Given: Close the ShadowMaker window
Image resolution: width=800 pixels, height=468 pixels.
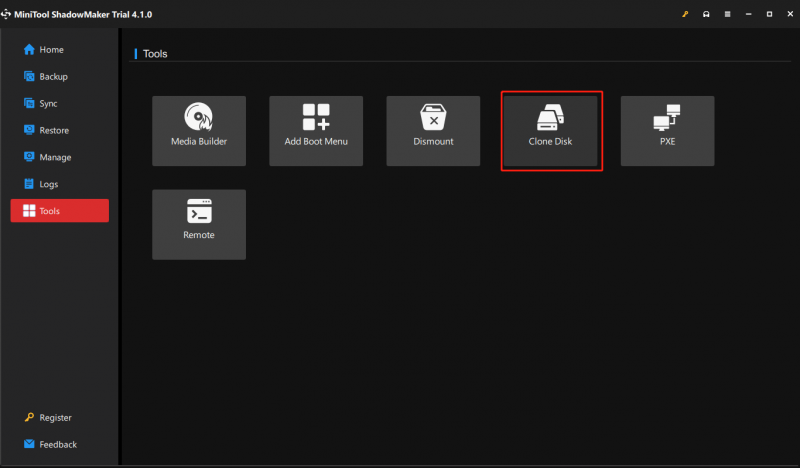Looking at the screenshot, I should coord(790,14).
